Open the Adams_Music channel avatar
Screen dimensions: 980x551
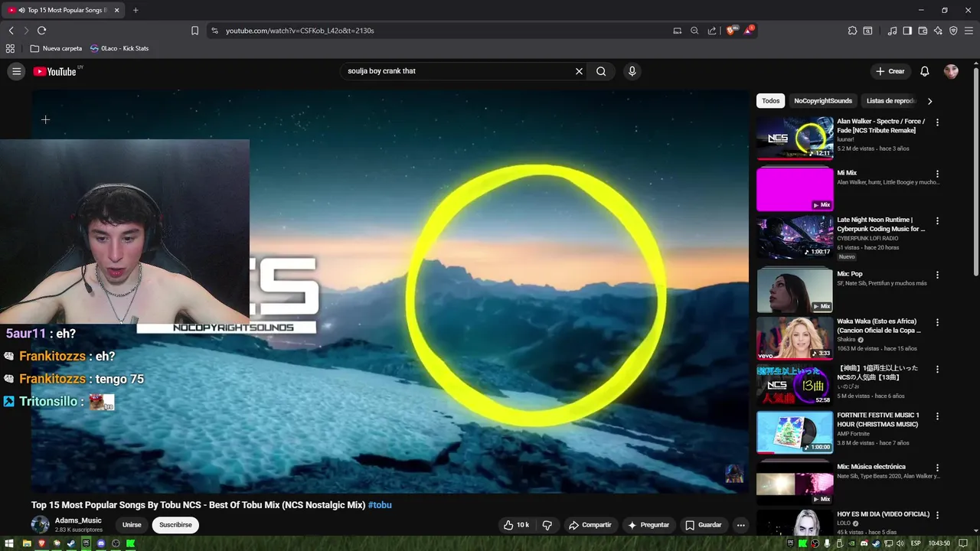click(x=40, y=525)
